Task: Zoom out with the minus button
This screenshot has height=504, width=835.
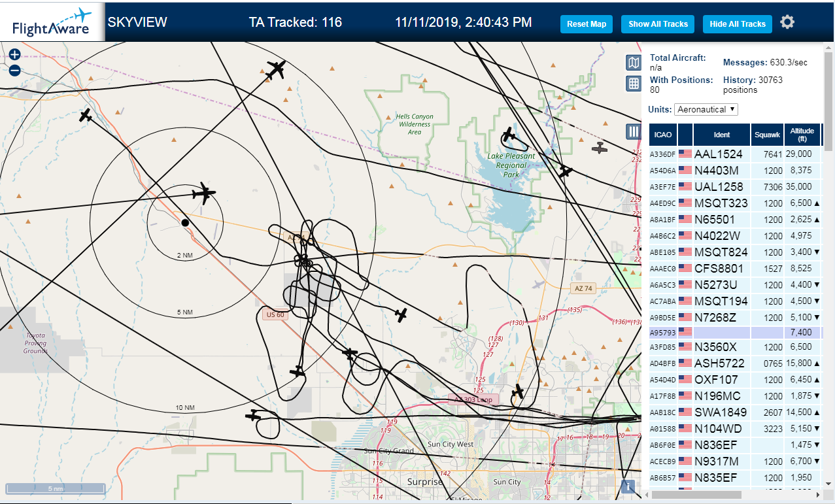Action: pyautogui.click(x=15, y=71)
